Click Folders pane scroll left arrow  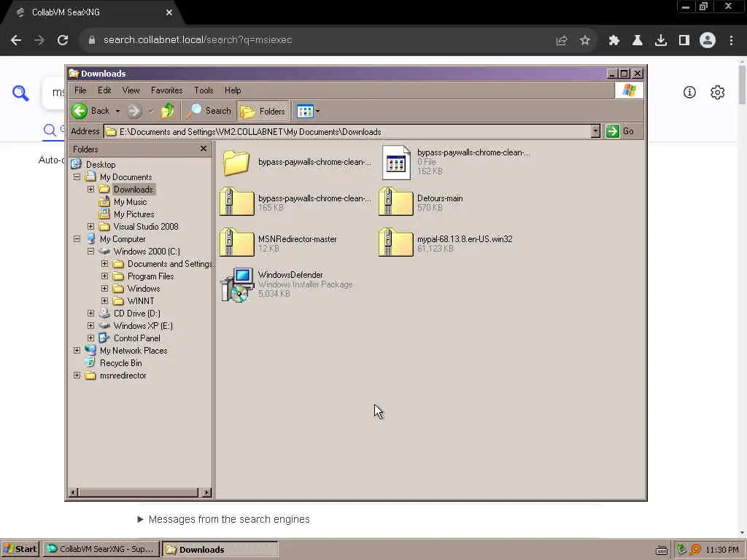74,492
